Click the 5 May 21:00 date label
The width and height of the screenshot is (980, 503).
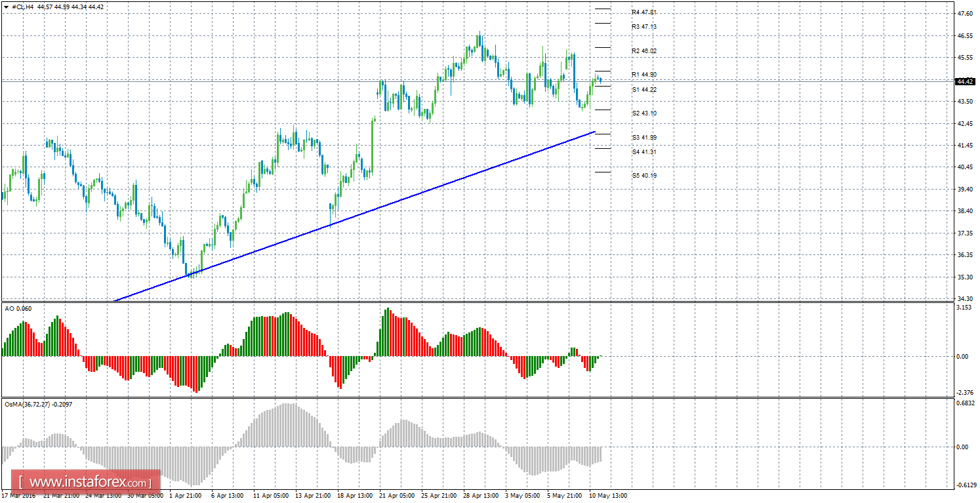click(x=564, y=496)
